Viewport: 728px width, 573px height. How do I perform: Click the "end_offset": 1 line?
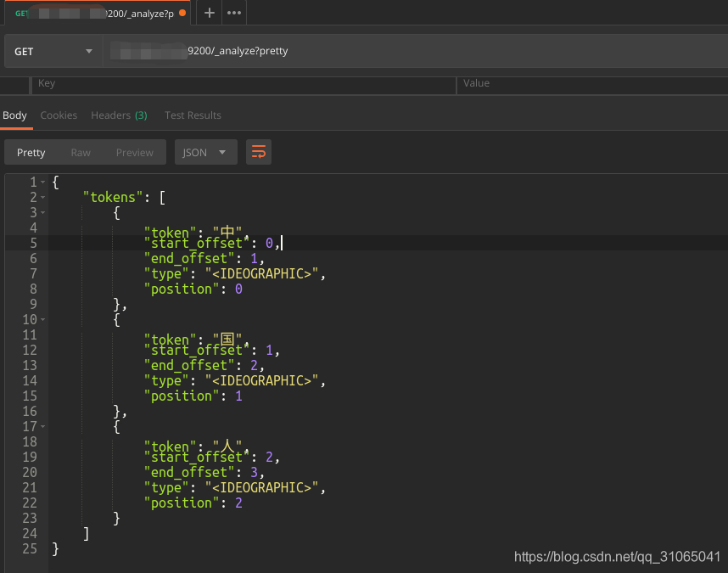204,258
